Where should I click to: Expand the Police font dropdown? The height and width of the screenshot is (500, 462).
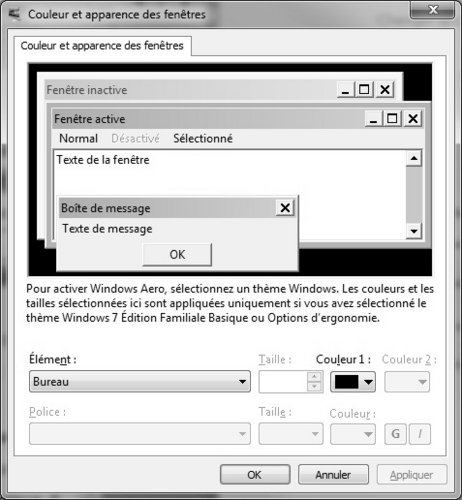140,434
